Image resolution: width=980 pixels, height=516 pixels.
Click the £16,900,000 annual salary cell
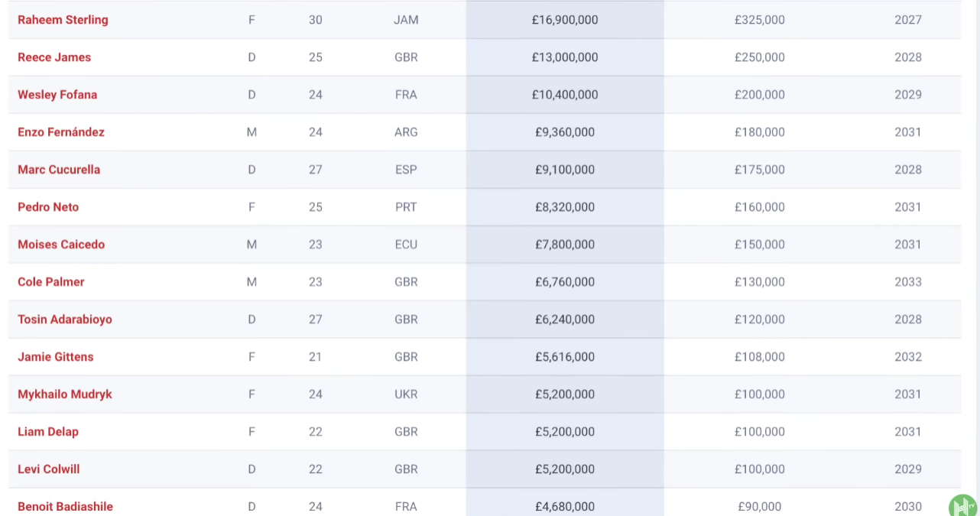(x=565, y=20)
